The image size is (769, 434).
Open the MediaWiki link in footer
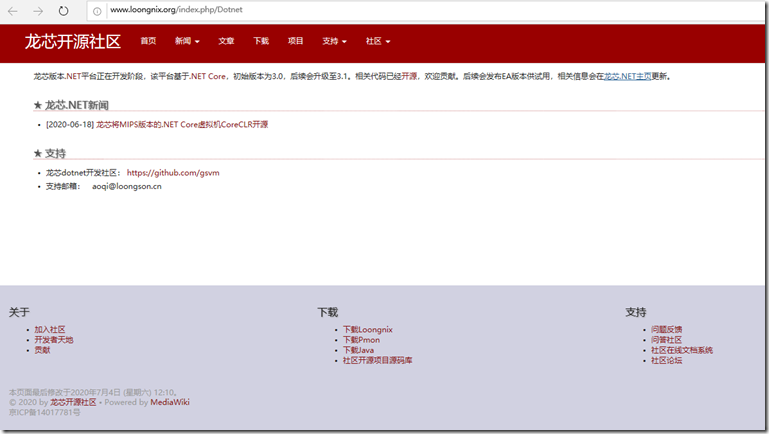coord(170,402)
